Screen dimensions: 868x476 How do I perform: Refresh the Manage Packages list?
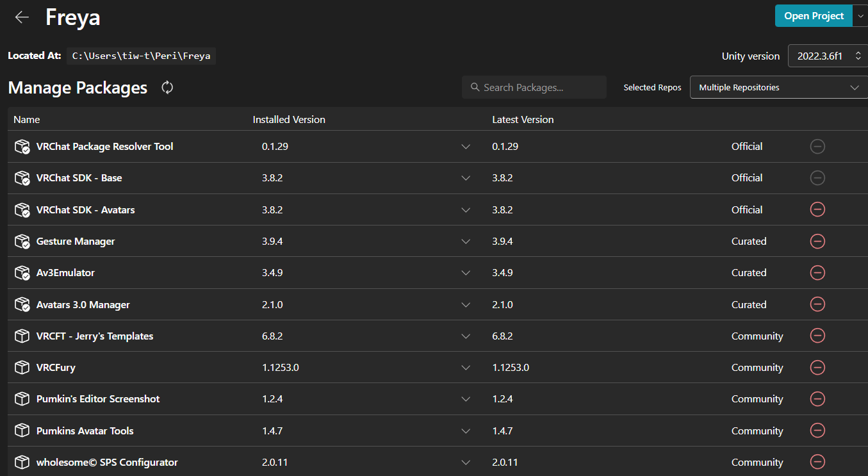[x=167, y=88]
